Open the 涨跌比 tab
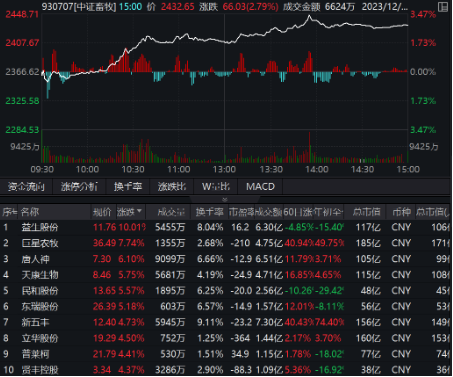Screen dimensions: 453x377 [x=172, y=186]
